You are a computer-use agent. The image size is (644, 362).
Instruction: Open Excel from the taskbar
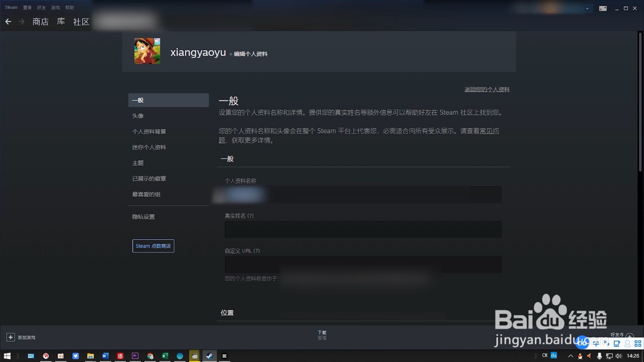(165, 356)
